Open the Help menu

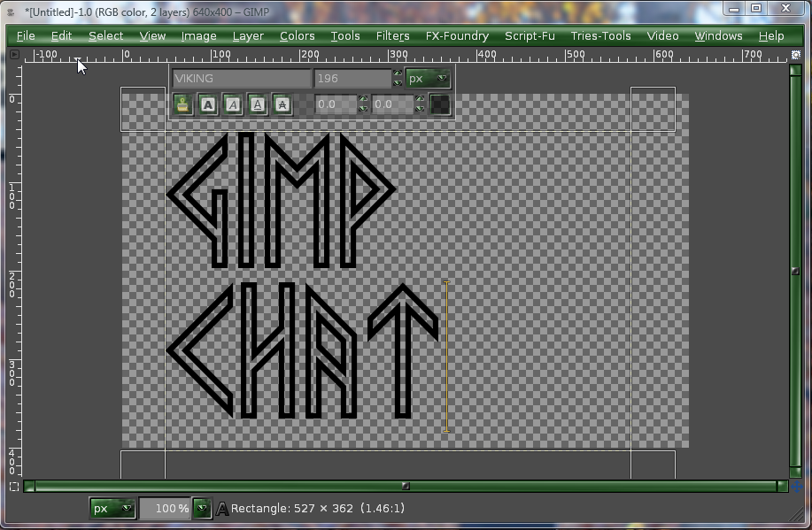(771, 35)
